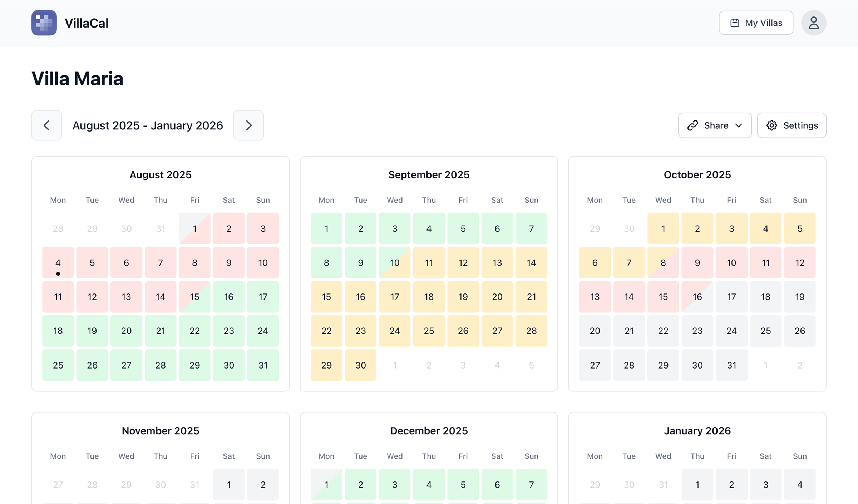Click the Villa Maria heading
Image resolution: width=858 pixels, height=504 pixels.
pyautogui.click(x=77, y=79)
